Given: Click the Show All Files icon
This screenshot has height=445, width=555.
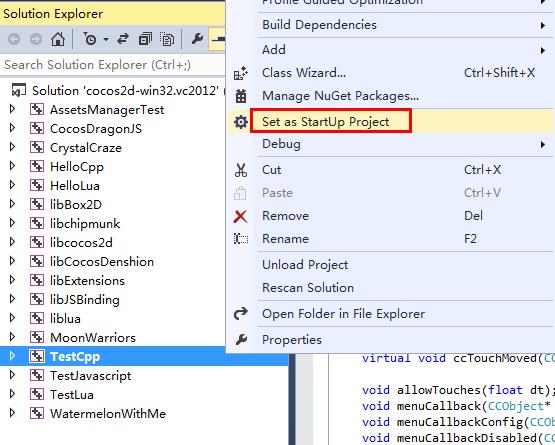Looking at the screenshot, I should [x=167, y=39].
